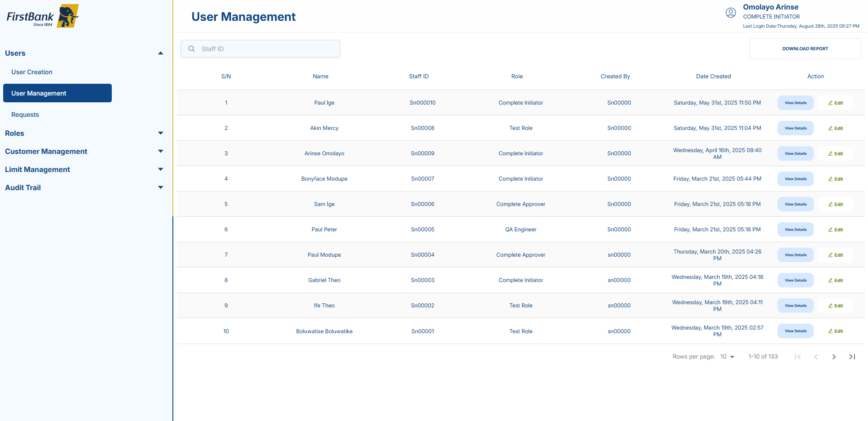Expand the Customer Management section

(160, 151)
